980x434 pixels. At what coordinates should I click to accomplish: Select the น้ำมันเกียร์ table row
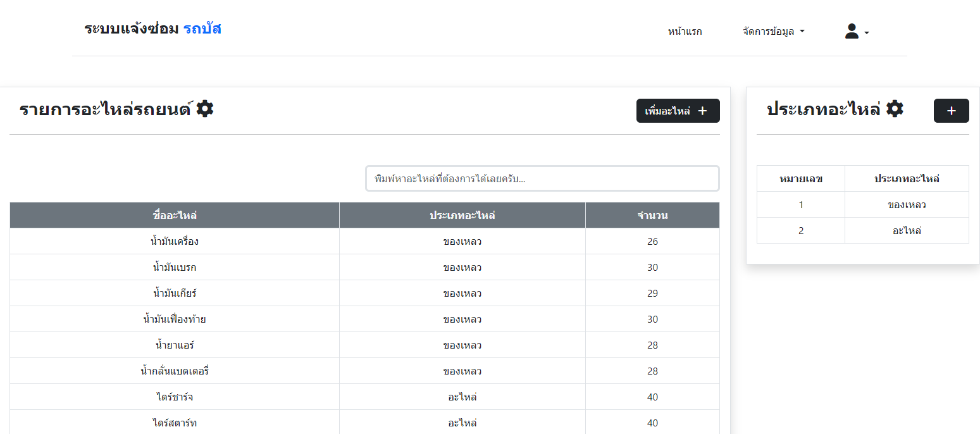(175, 293)
